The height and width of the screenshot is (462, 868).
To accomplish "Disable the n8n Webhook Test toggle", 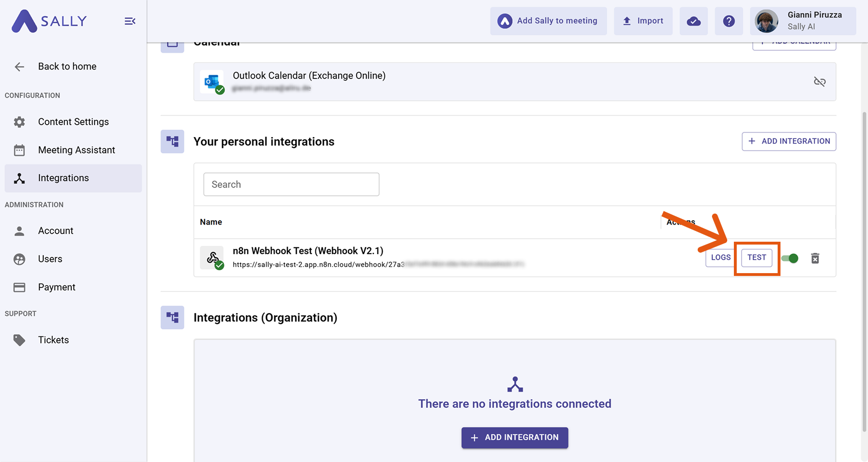I will pyautogui.click(x=790, y=258).
